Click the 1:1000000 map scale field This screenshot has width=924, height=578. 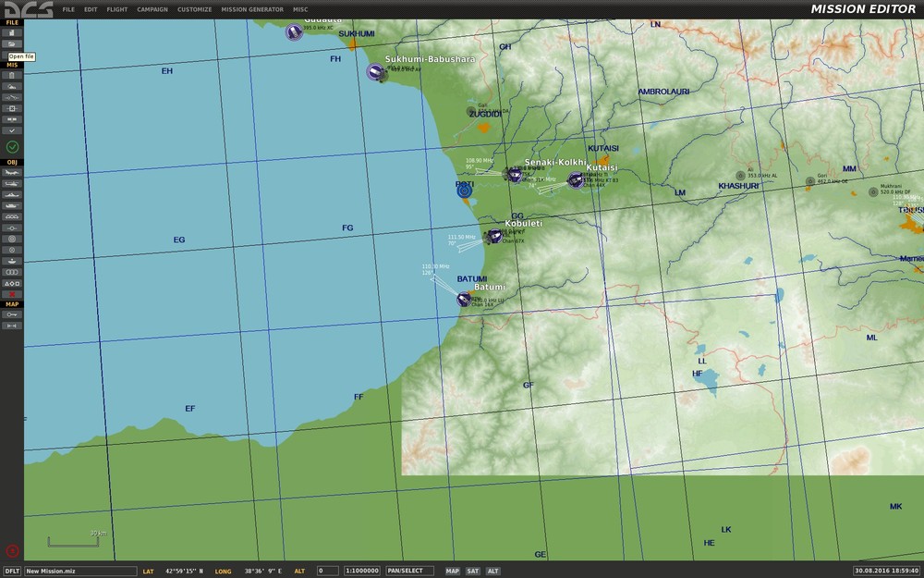coord(362,571)
